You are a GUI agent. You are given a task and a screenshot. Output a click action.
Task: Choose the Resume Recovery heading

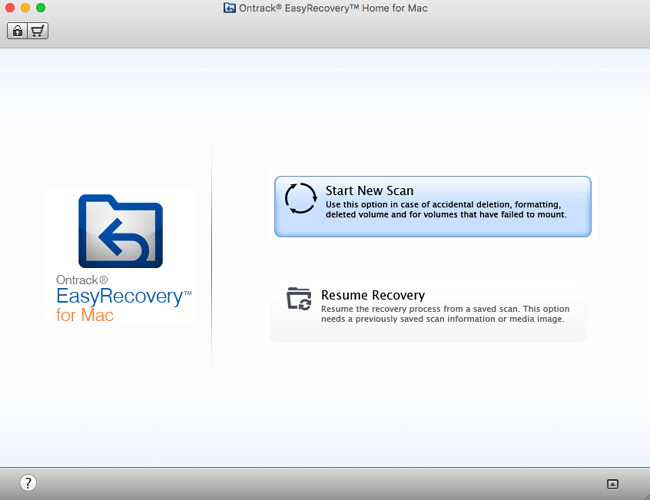click(372, 295)
